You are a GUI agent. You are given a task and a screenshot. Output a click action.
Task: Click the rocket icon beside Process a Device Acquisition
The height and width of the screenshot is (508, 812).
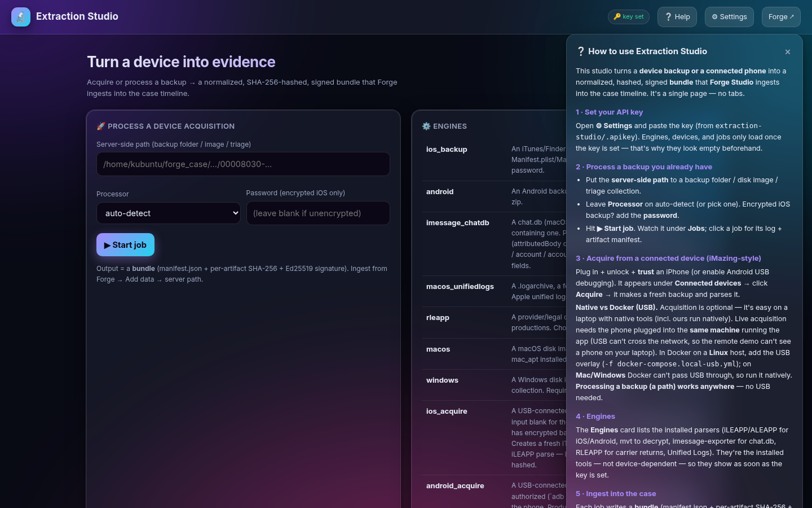coord(101,126)
